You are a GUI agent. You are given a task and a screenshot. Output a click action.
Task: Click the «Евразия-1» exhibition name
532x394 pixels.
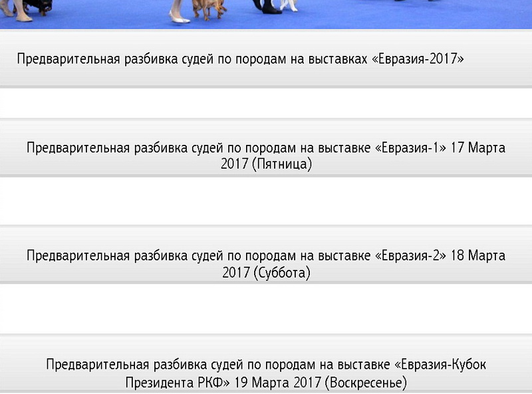pyautogui.click(x=411, y=148)
